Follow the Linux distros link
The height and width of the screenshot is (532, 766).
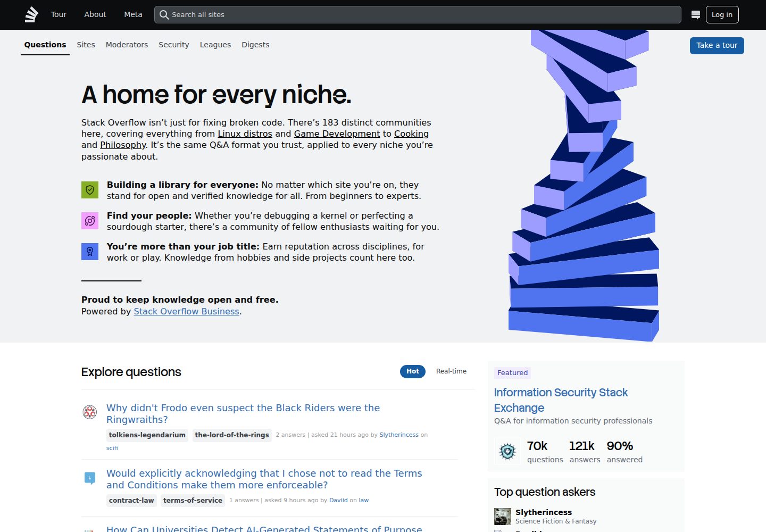[245, 134]
